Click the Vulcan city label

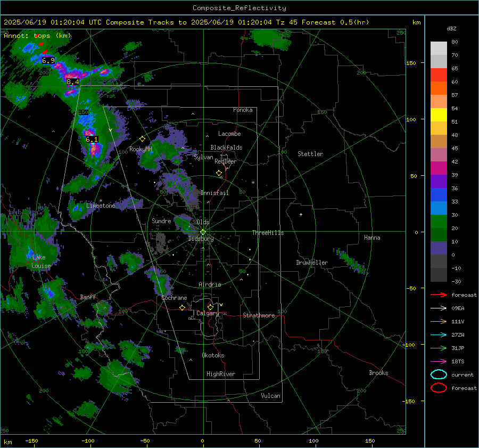tap(270, 396)
